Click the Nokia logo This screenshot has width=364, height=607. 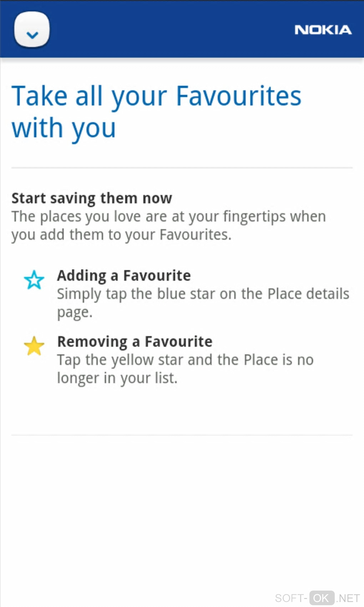[x=323, y=30]
